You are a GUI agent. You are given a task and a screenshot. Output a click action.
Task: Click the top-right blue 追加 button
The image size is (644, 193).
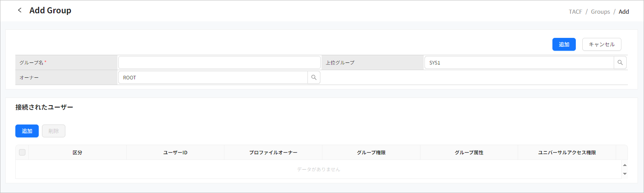point(564,44)
